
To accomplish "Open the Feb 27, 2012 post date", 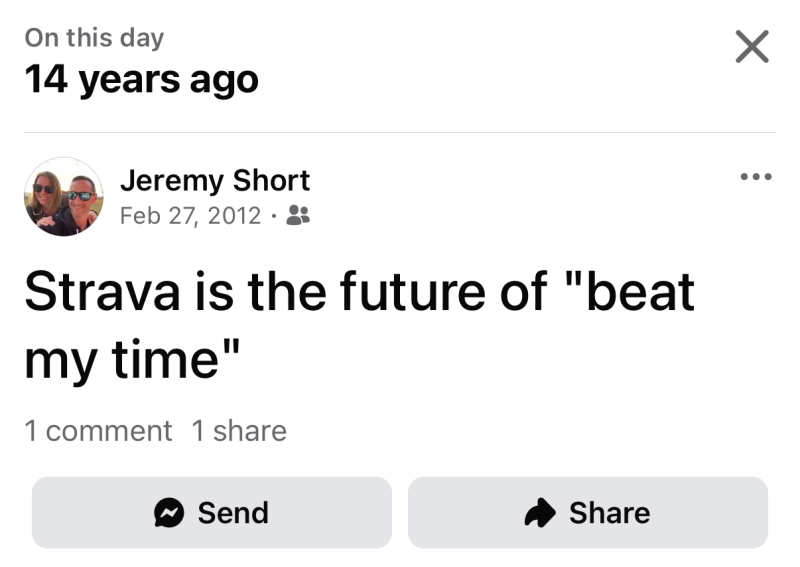I will (x=190, y=215).
